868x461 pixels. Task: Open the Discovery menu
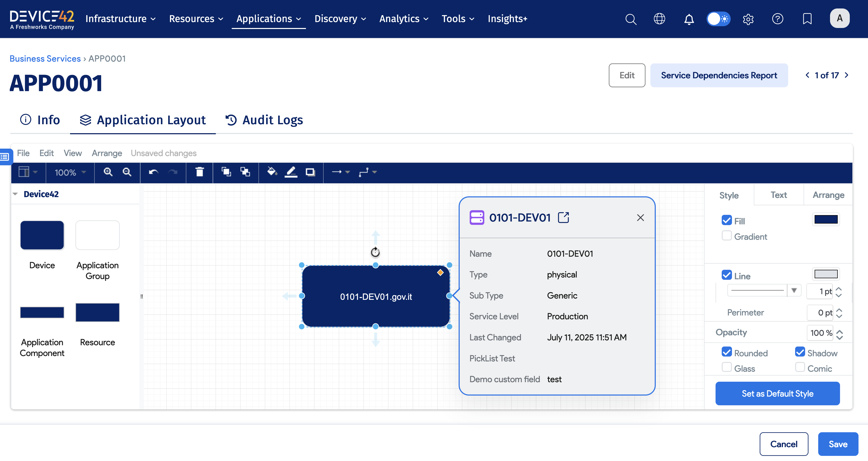pos(340,19)
